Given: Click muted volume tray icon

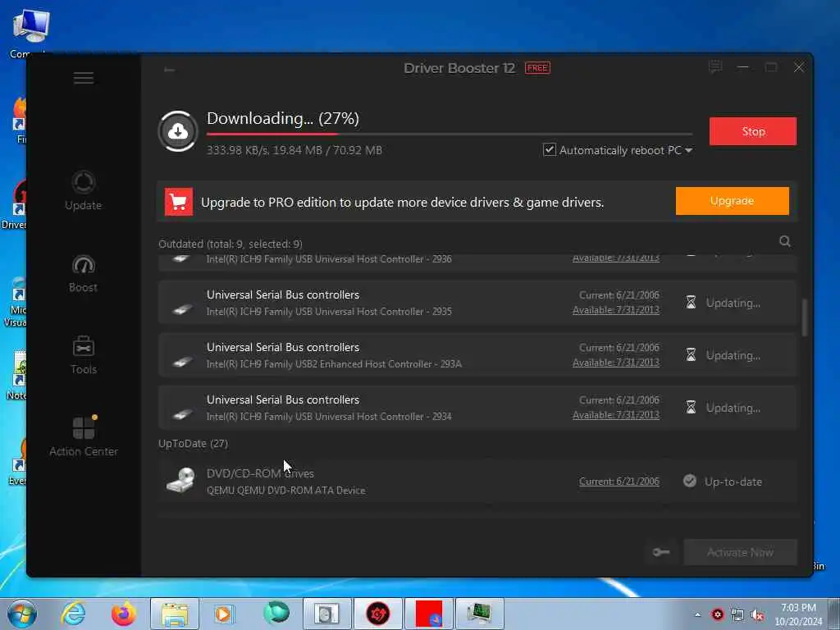Looking at the screenshot, I should [757, 615].
